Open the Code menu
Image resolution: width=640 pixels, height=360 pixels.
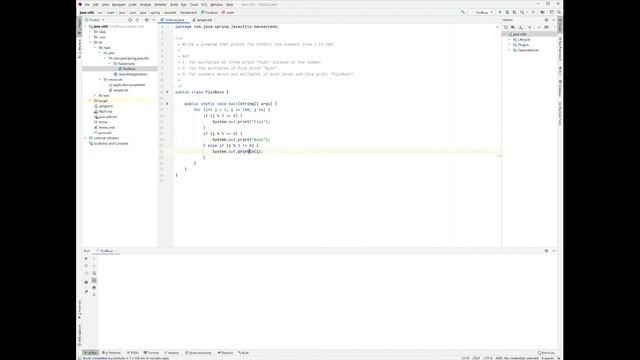(x=132, y=4)
